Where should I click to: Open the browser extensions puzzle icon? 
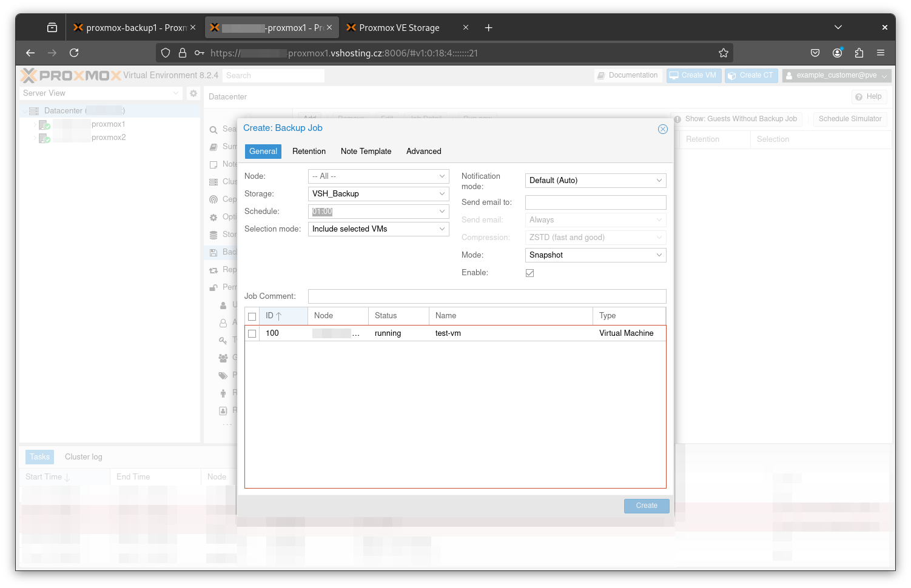pos(859,53)
